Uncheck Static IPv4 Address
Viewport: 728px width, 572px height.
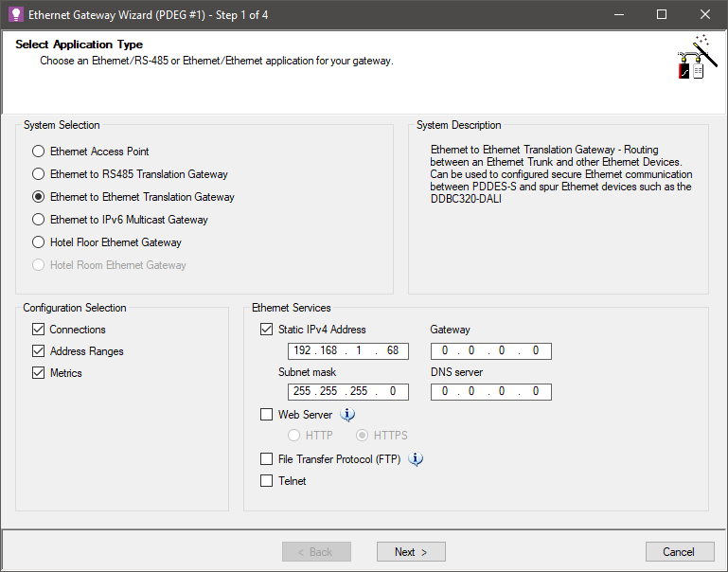point(267,330)
